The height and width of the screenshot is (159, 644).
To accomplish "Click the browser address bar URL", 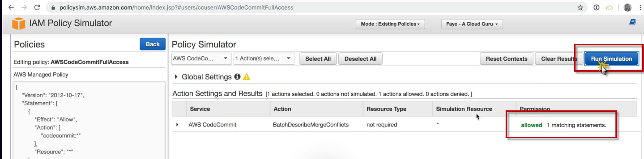I will click(x=176, y=7).
